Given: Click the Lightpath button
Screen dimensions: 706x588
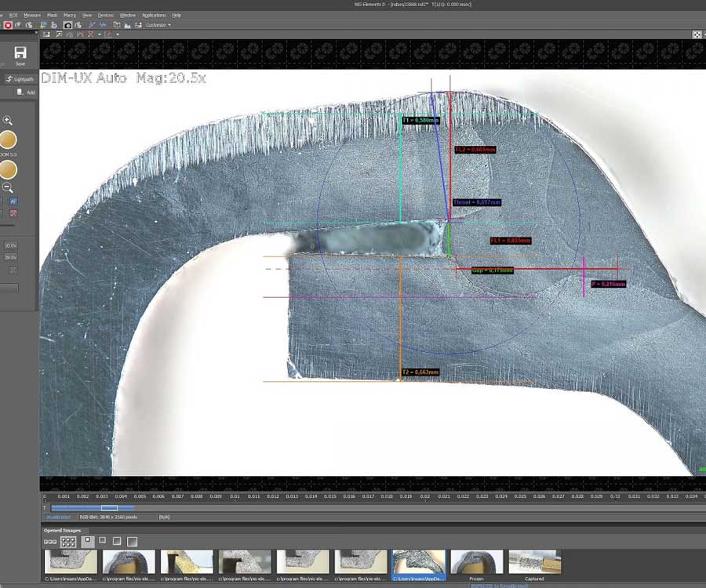Looking at the screenshot, I should click(x=20, y=79).
